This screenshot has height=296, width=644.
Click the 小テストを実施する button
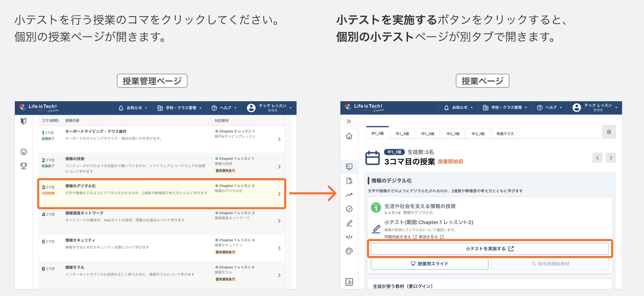point(490,249)
